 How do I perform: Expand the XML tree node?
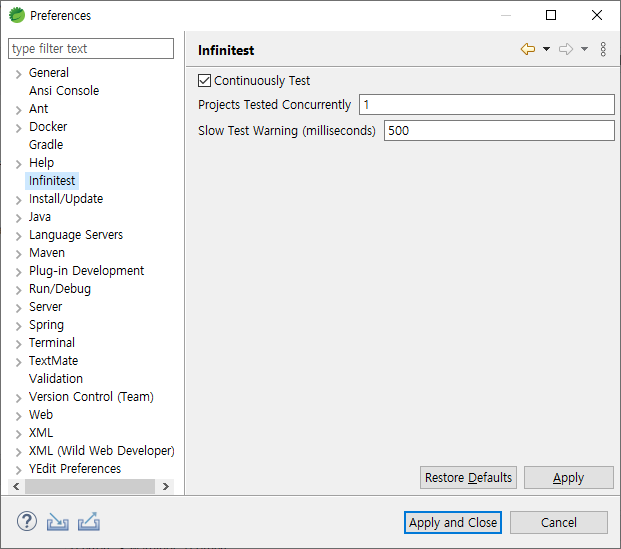coord(18,434)
